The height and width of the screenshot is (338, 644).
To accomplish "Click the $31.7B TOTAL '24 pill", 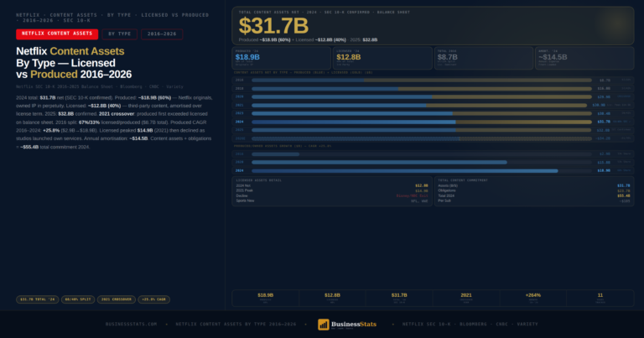I will pos(38,299).
